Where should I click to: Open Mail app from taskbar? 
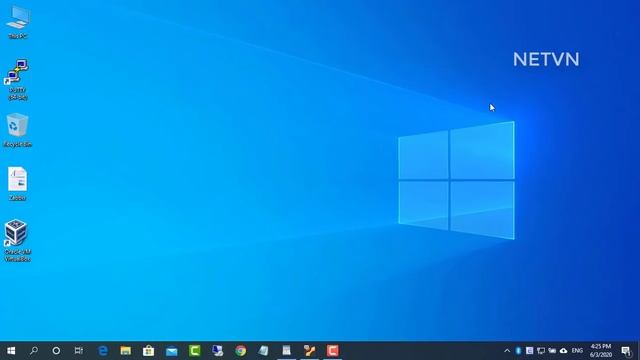point(172,351)
